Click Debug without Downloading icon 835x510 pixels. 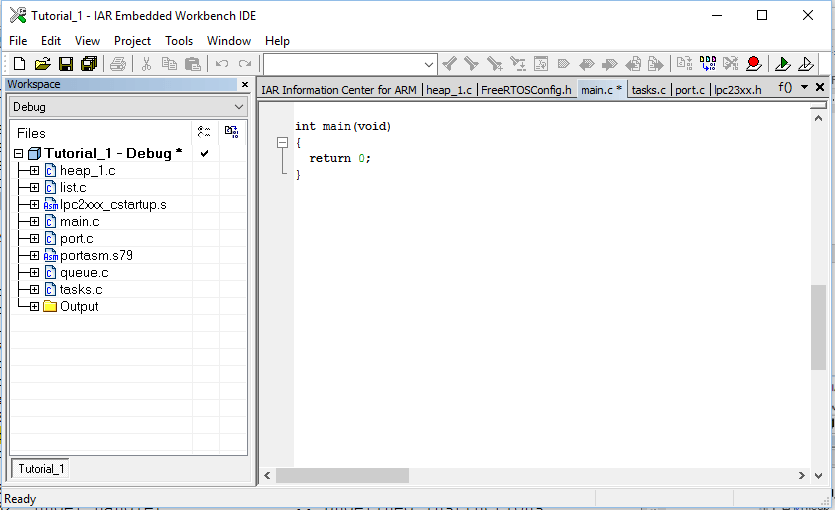point(806,64)
